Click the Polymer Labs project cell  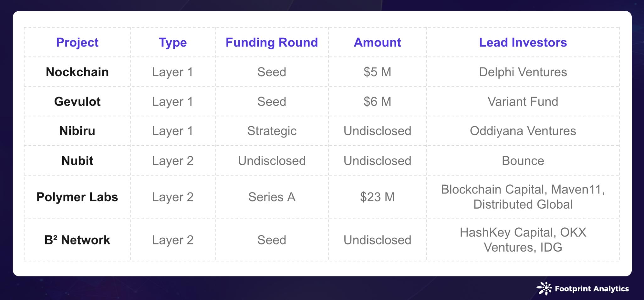pos(77,197)
